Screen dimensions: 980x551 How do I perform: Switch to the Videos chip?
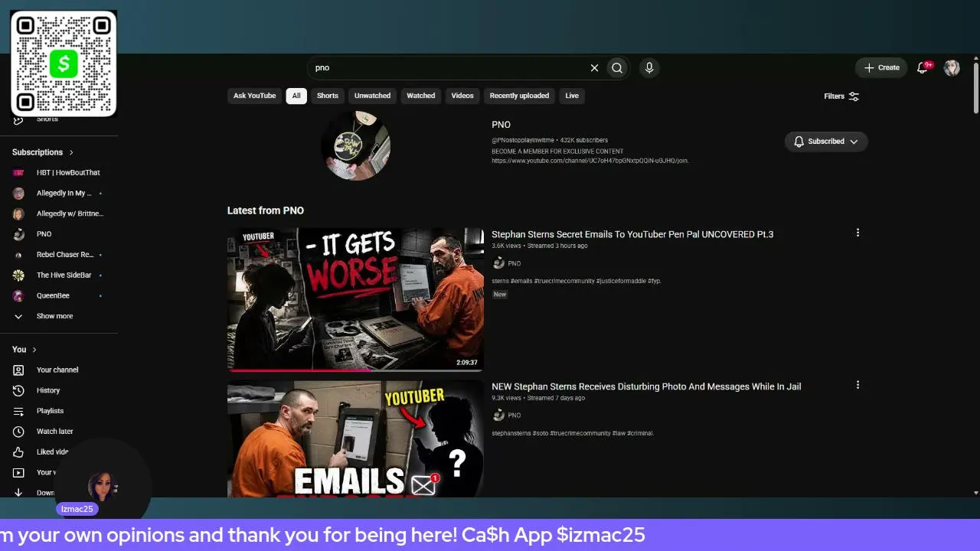click(462, 96)
